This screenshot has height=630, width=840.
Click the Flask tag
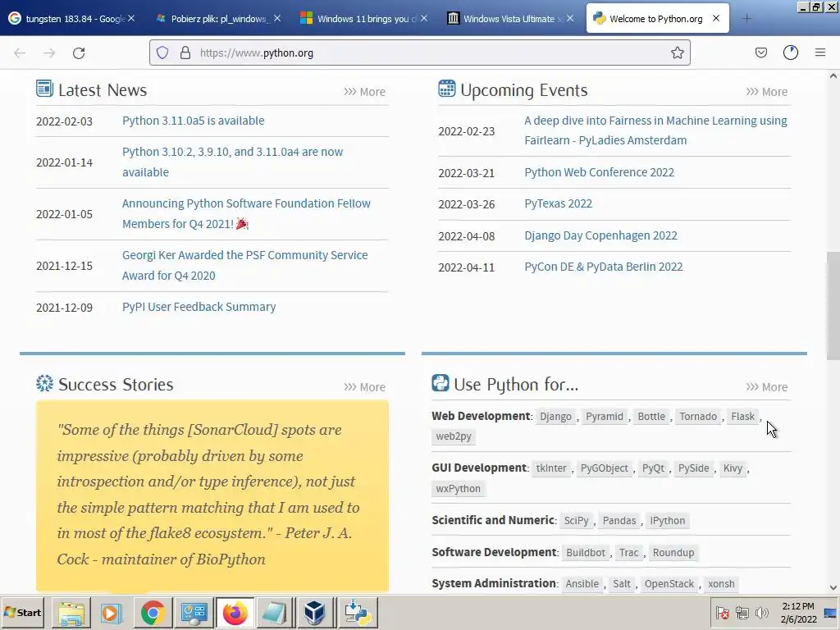pos(742,416)
